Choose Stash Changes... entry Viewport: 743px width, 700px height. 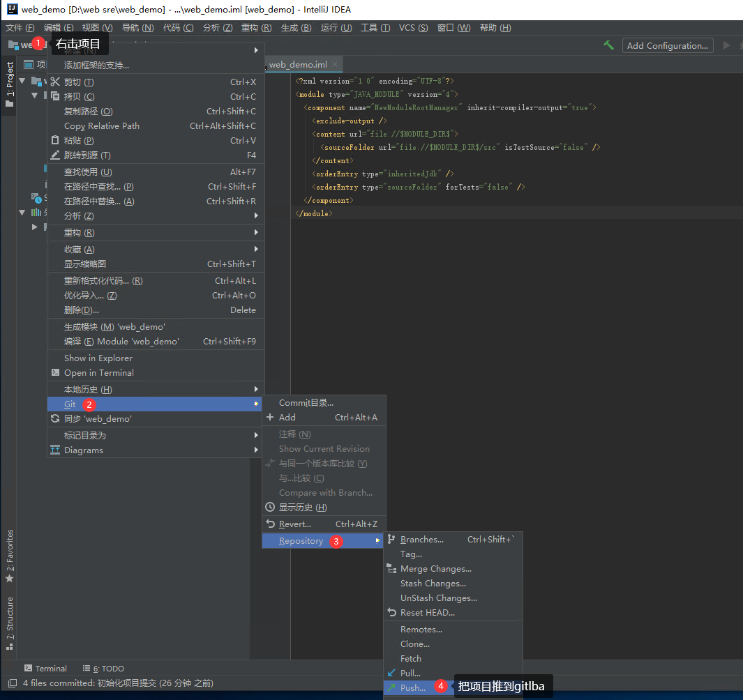453,584
